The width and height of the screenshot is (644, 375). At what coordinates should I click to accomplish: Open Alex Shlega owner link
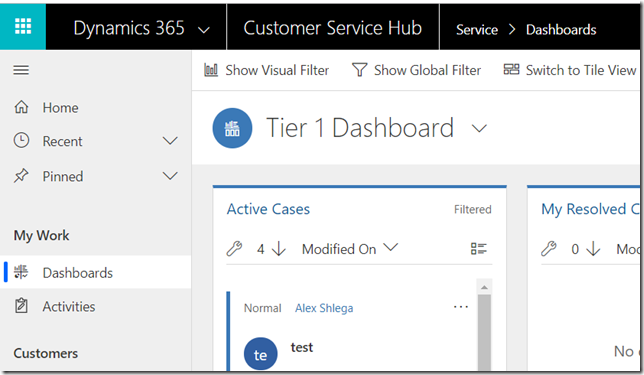324,308
